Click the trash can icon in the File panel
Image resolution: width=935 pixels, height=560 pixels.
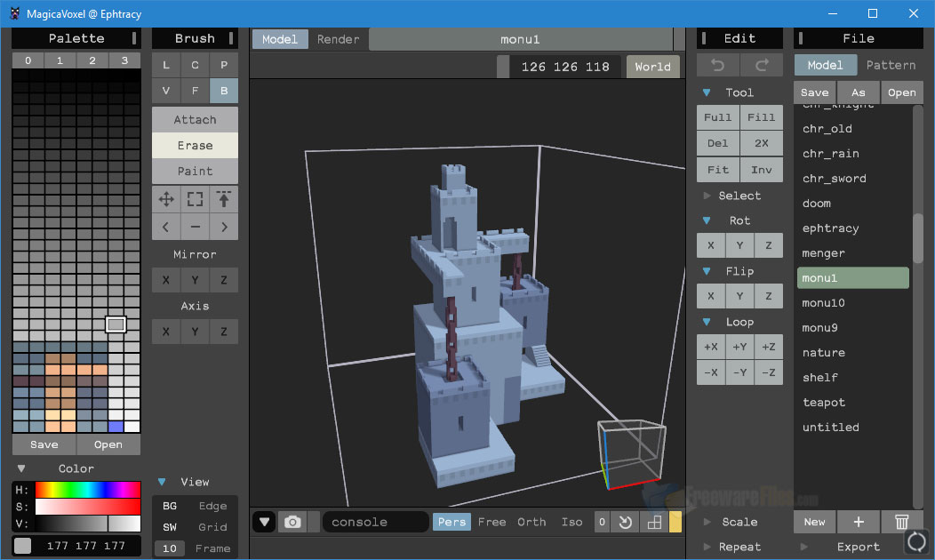tap(901, 522)
